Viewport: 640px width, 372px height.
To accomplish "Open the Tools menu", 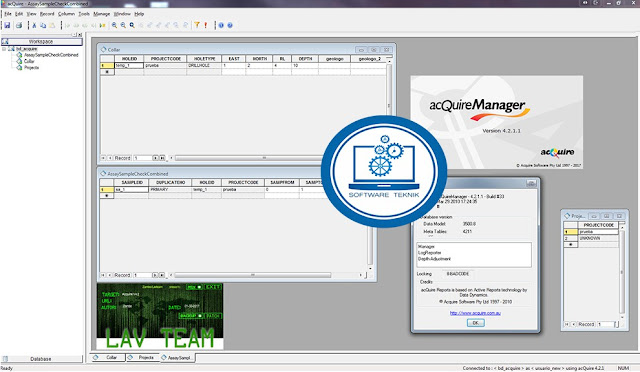I will (x=84, y=14).
